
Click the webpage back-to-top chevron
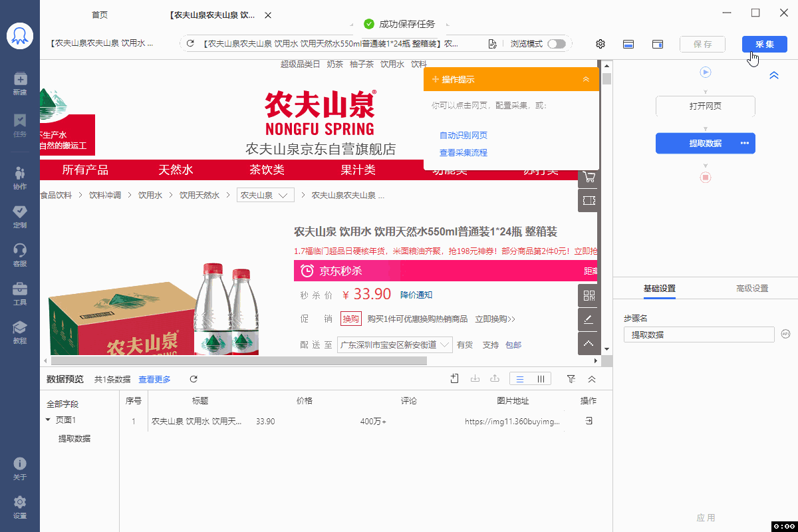(x=589, y=344)
